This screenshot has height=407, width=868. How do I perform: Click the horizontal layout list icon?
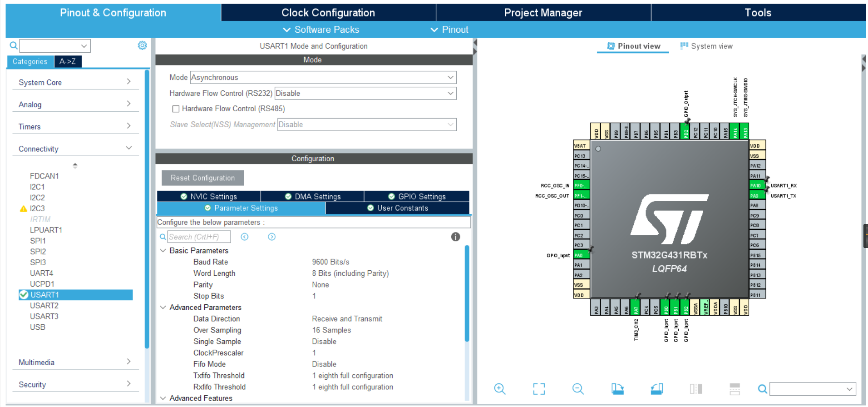(x=735, y=389)
